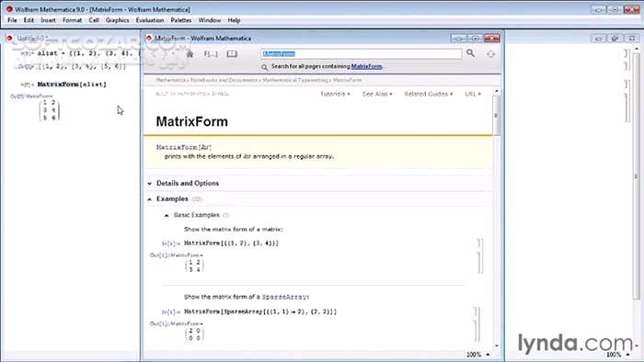Screen dimensions: 644x362
Task: Open the Window menu
Action: coord(210,20)
